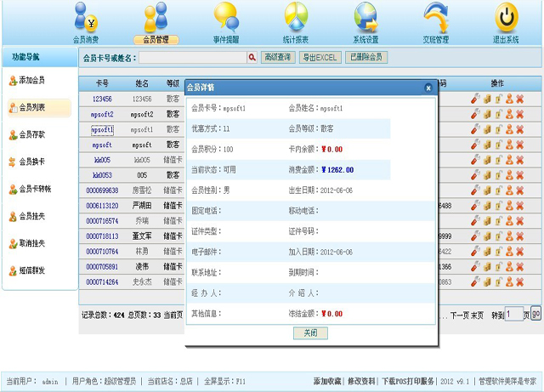Select 会员存款 from function navigation
Viewport: 544px width, 392px height.
click(x=31, y=134)
